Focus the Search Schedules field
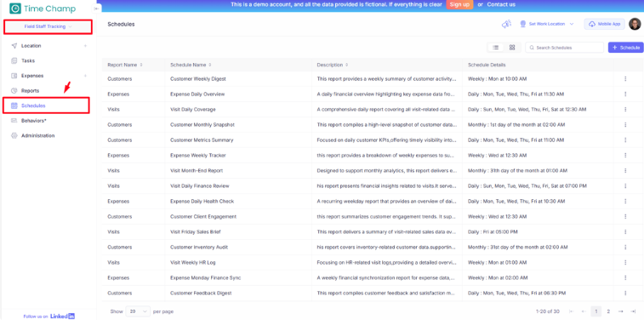The height and width of the screenshot is (325, 644). coord(564,48)
